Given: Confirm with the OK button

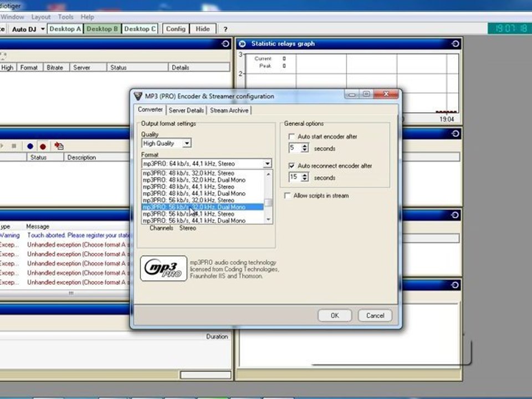Looking at the screenshot, I should pyautogui.click(x=335, y=315).
